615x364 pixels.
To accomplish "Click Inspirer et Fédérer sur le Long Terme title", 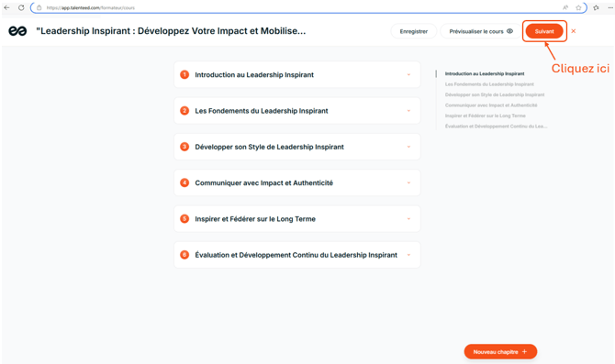I will point(255,219).
